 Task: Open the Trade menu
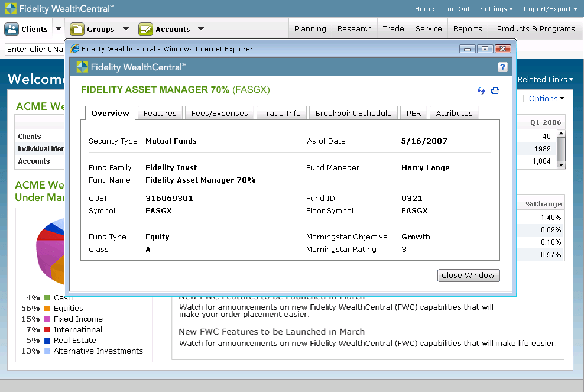coord(393,29)
